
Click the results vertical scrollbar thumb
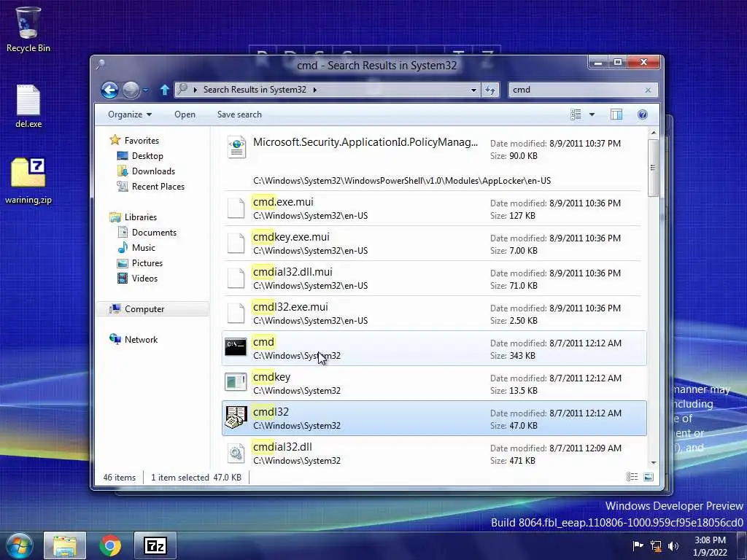[x=653, y=167]
